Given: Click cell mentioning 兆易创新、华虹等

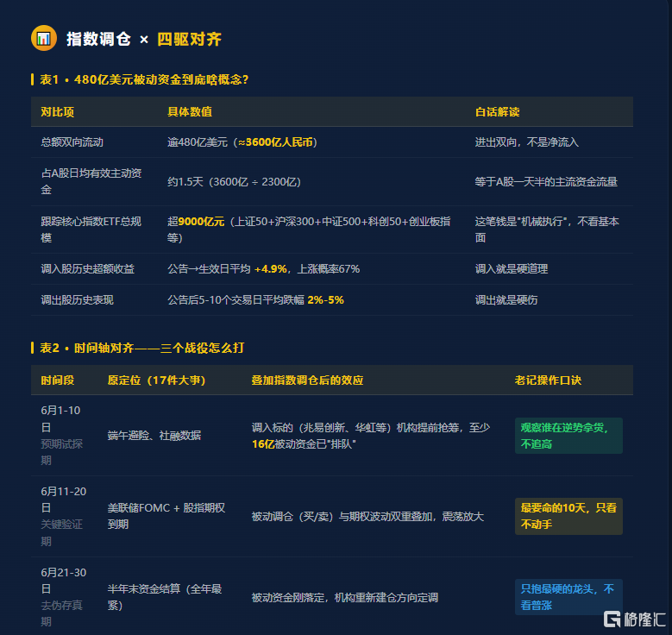Looking at the screenshot, I should pyautogui.click(x=371, y=436).
